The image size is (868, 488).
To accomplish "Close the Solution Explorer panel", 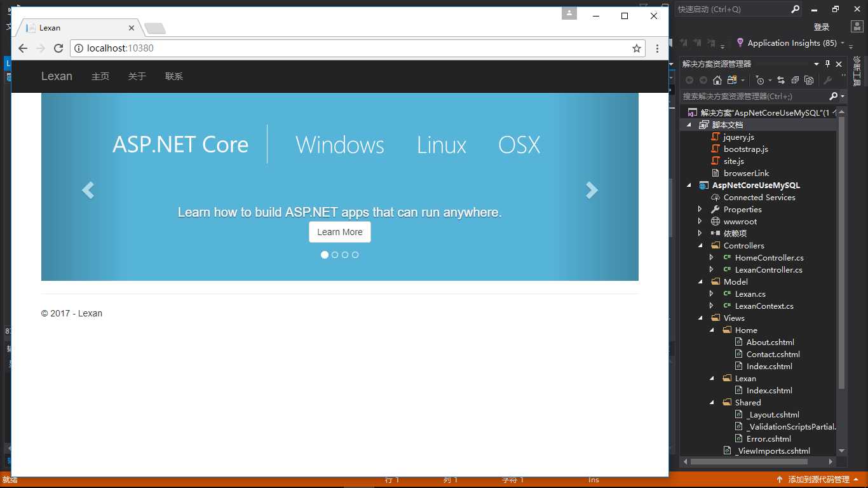I will (x=839, y=64).
